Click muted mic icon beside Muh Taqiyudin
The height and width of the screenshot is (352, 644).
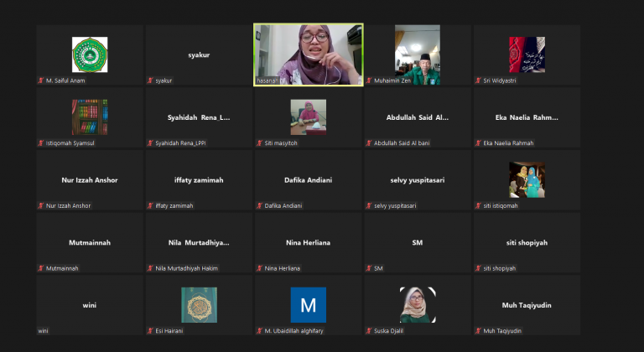coord(478,331)
